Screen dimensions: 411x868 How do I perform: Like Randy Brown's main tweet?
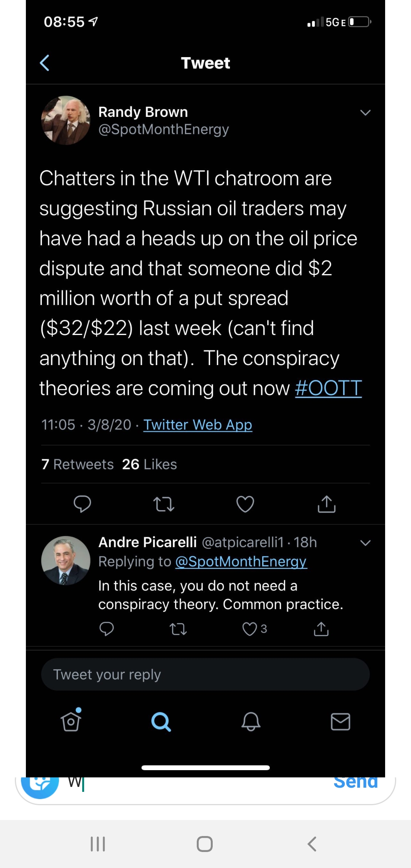click(245, 504)
